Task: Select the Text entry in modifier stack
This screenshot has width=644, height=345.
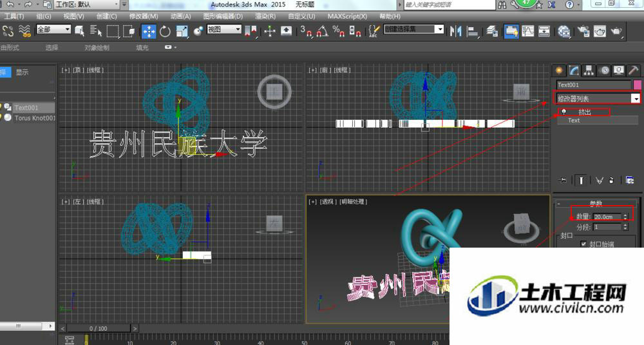Action: click(x=574, y=121)
